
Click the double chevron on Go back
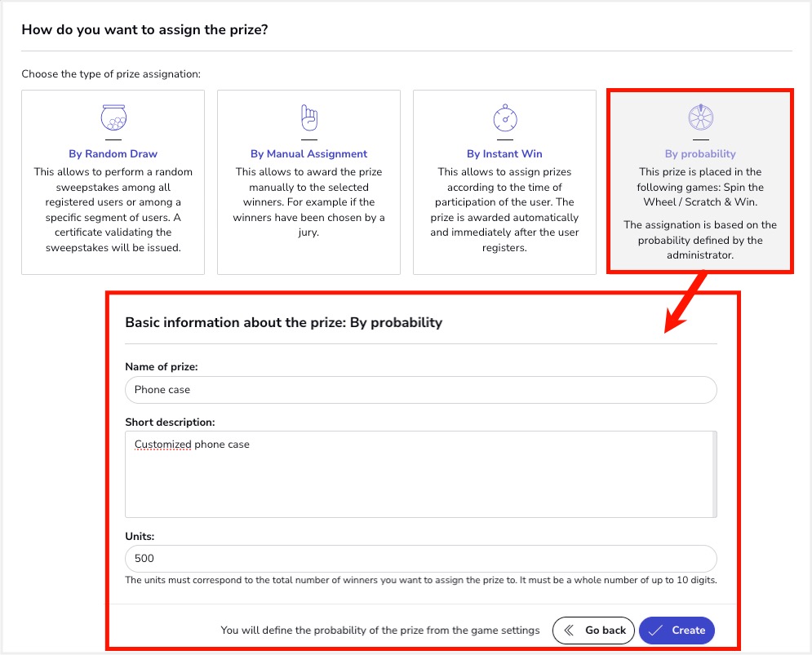(x=569, y=631)
